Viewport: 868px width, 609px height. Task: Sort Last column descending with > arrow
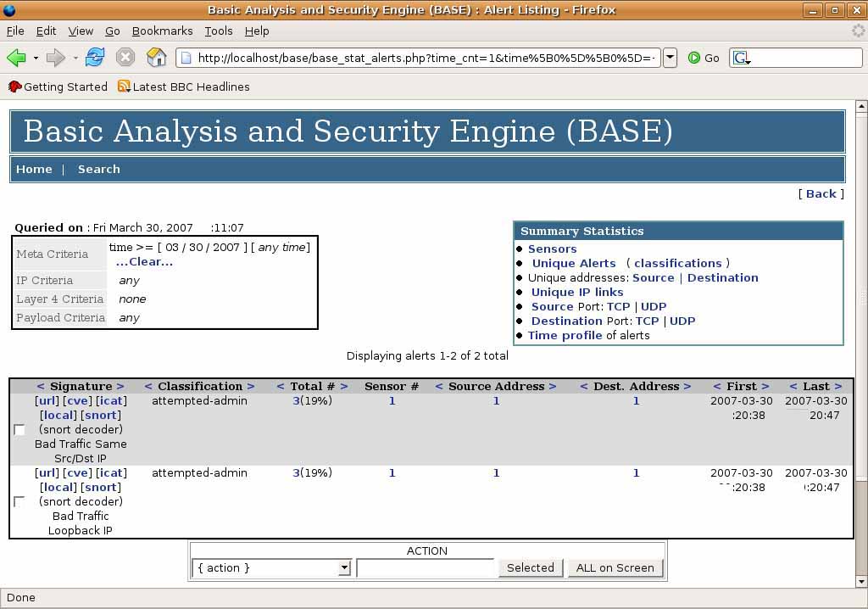point(838,386)
